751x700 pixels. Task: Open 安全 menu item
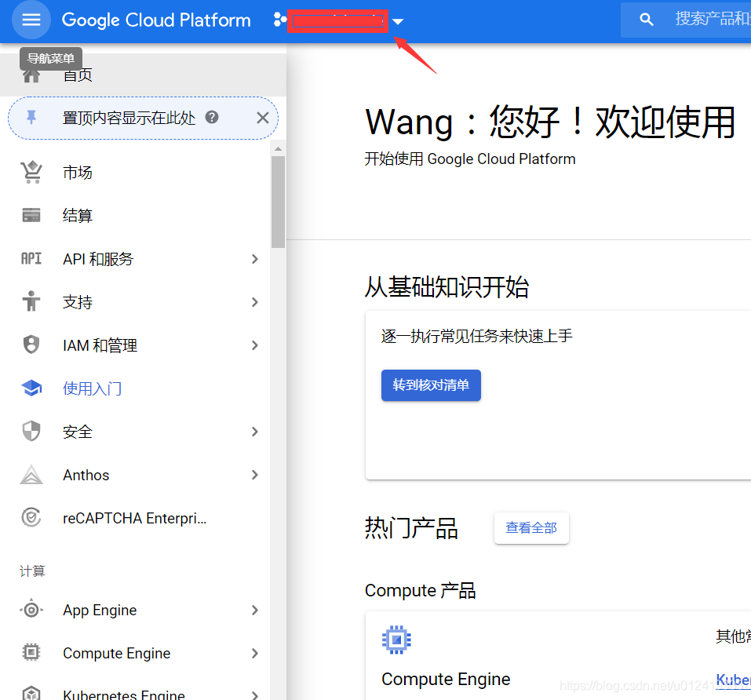78,432
